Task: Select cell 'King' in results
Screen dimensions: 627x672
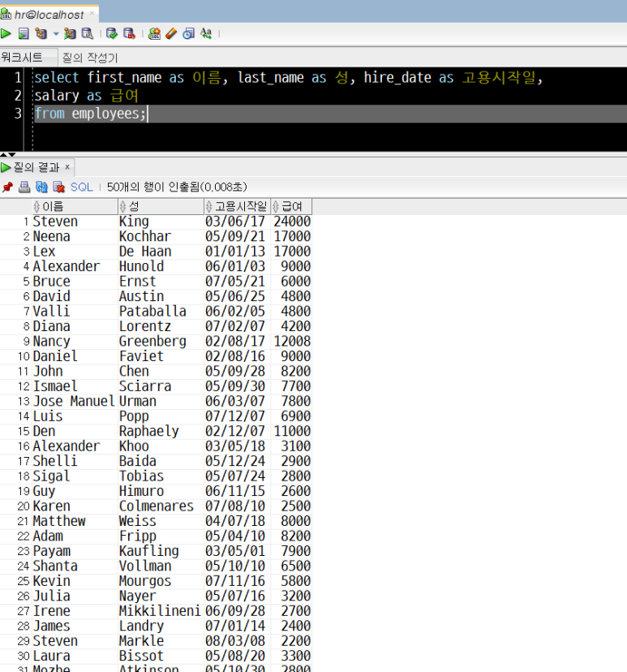Action: [x=161, y=222]
